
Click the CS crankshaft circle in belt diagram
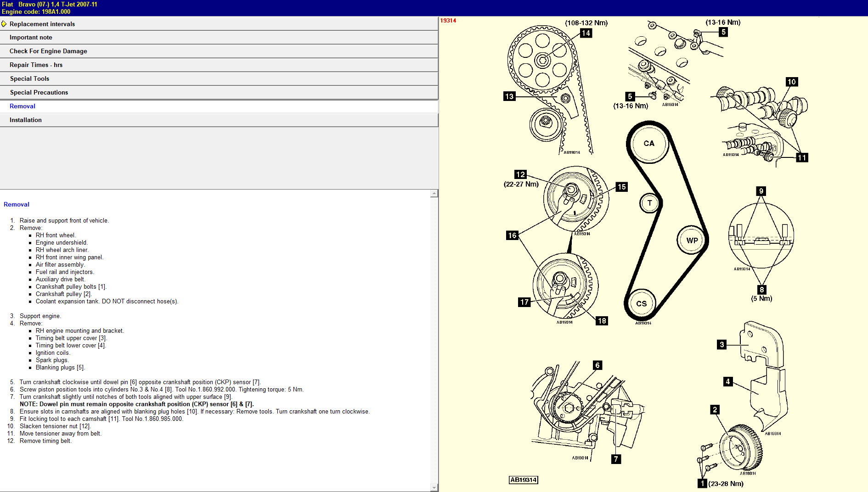pos(642,303)
